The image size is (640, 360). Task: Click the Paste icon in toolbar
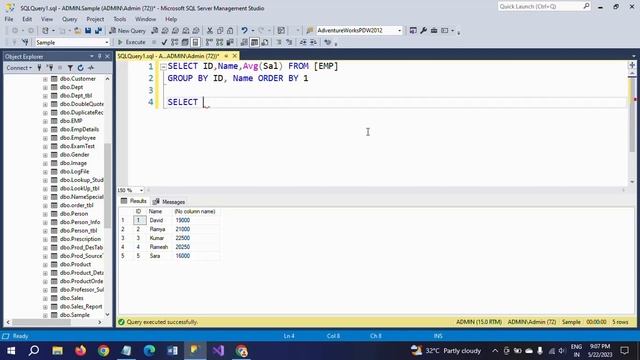(x=230, y=31)
